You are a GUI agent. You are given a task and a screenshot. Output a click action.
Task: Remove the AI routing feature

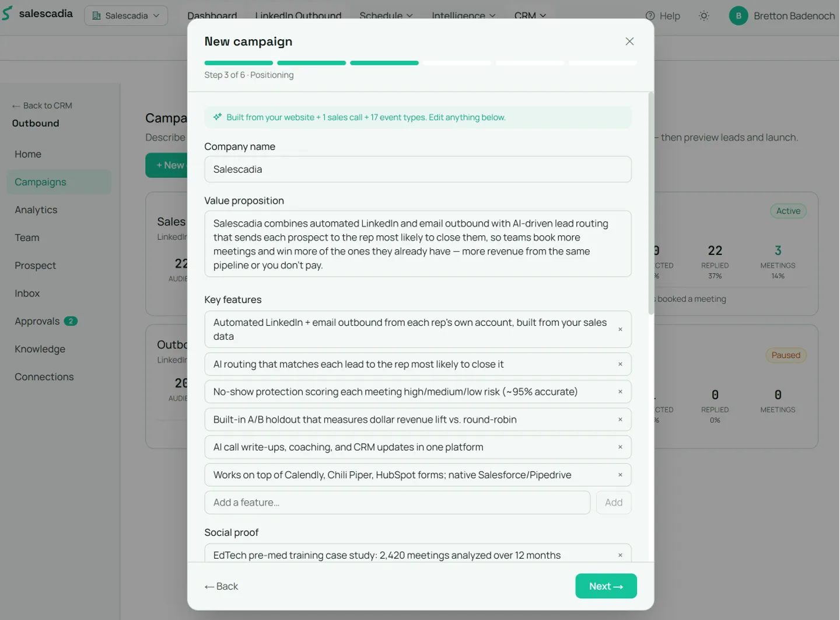pyautogui.click(x=620, y=364)
